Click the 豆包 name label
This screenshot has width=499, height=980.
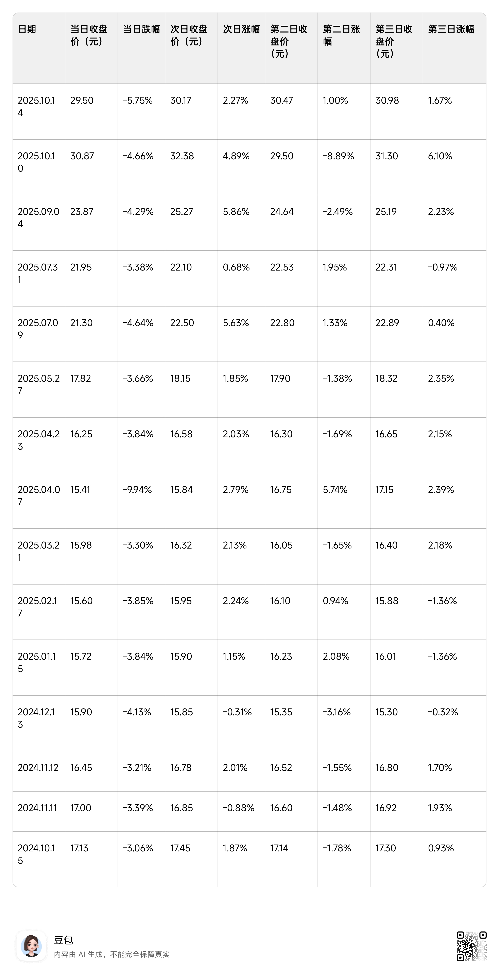(63, 940)
